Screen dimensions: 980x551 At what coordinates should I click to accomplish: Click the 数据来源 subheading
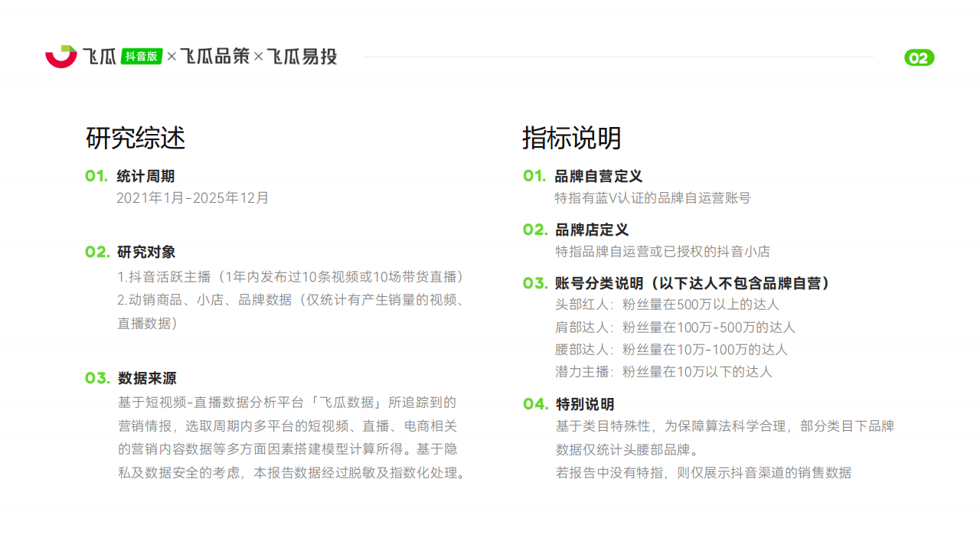coord(147,379)
